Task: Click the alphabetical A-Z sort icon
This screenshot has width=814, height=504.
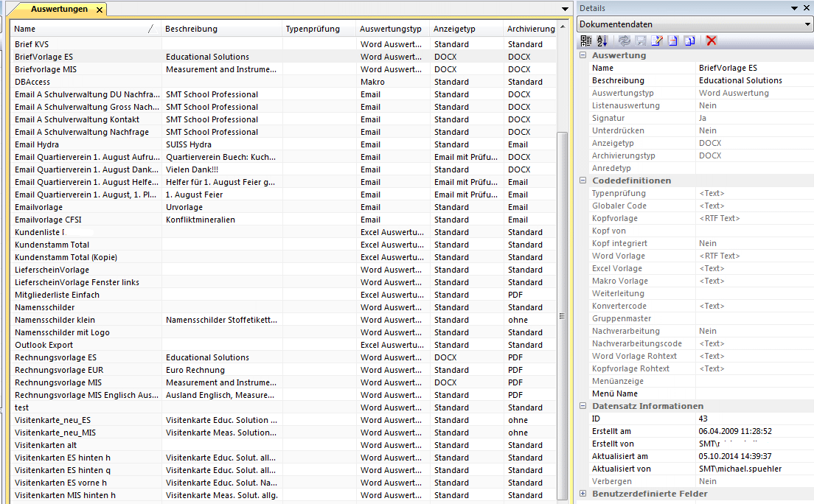Action: (602, 41)
